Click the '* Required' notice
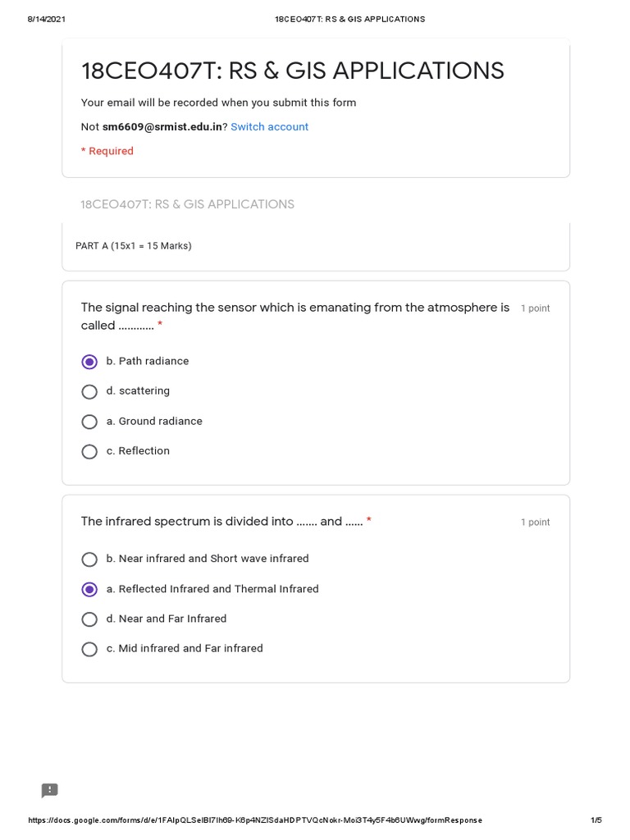630x840 pixels. coord(107,151)
